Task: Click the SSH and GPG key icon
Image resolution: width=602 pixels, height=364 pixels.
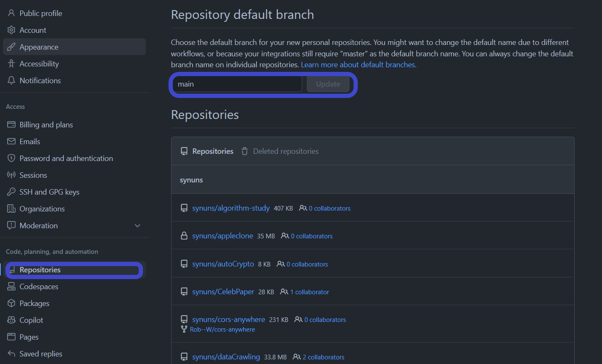Action: coord(11,192)
